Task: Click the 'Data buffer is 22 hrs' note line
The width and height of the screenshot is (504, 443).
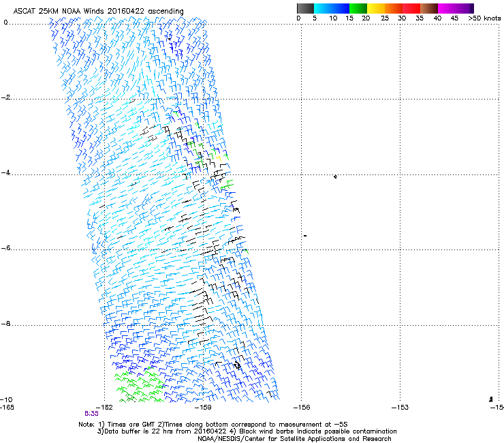Action: pos(247,431)
